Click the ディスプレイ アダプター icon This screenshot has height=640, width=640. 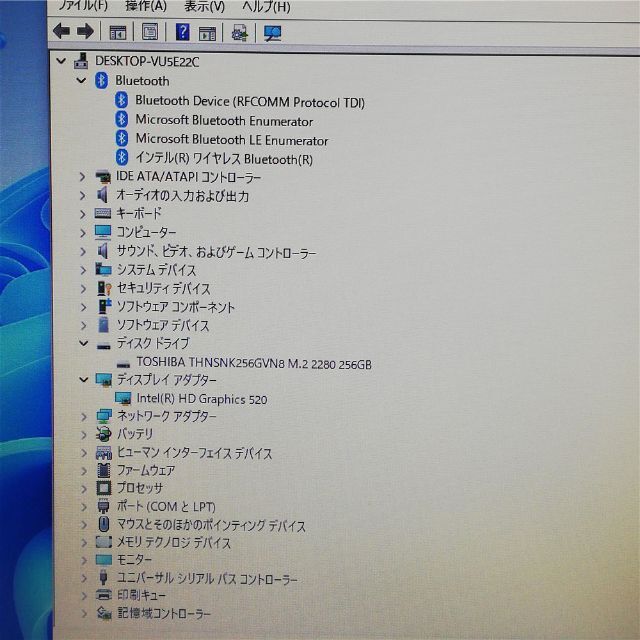click(x=104, y=380)
